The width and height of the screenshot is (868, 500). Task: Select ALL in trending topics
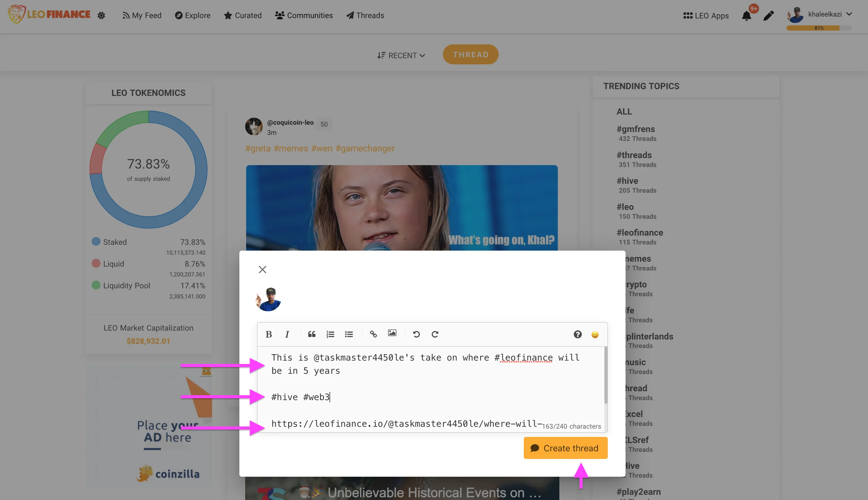tap(624, 112)
